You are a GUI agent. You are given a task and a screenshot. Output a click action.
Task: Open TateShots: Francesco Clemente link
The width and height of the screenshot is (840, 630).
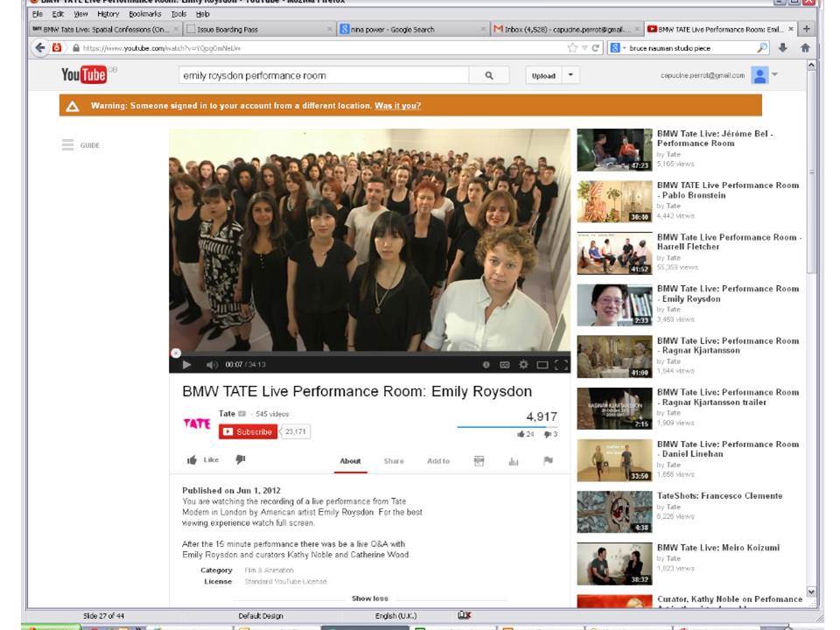click(x=719, y=496)
